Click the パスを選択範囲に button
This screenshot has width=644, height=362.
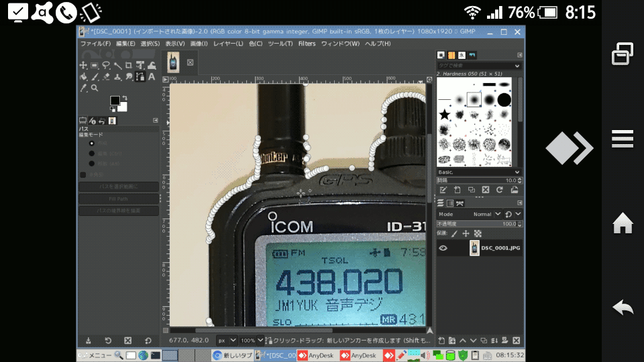(118, 187)
